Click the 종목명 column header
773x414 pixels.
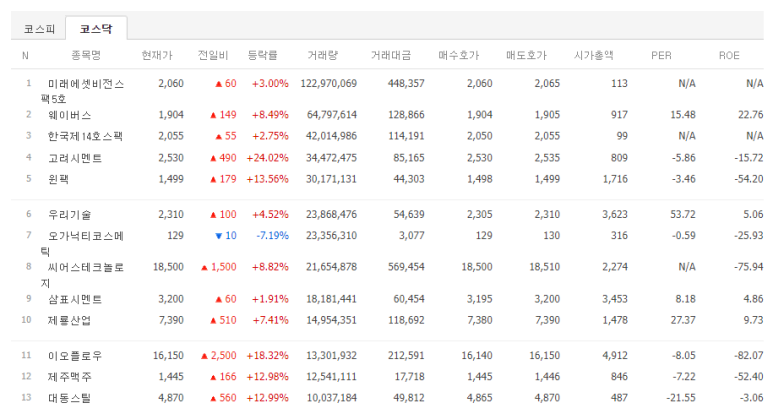[x=86, y=55]
